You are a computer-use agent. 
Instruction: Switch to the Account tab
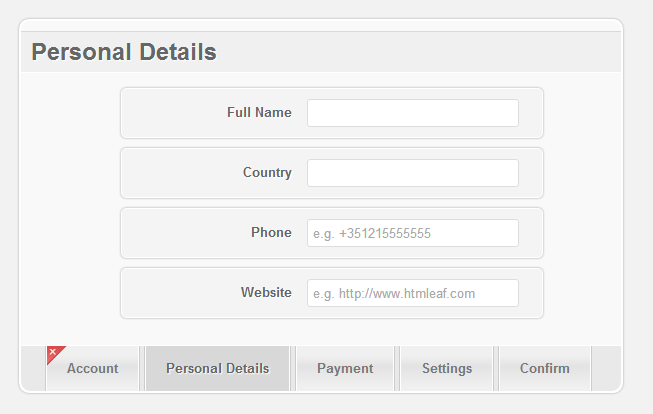pos(92,369)
